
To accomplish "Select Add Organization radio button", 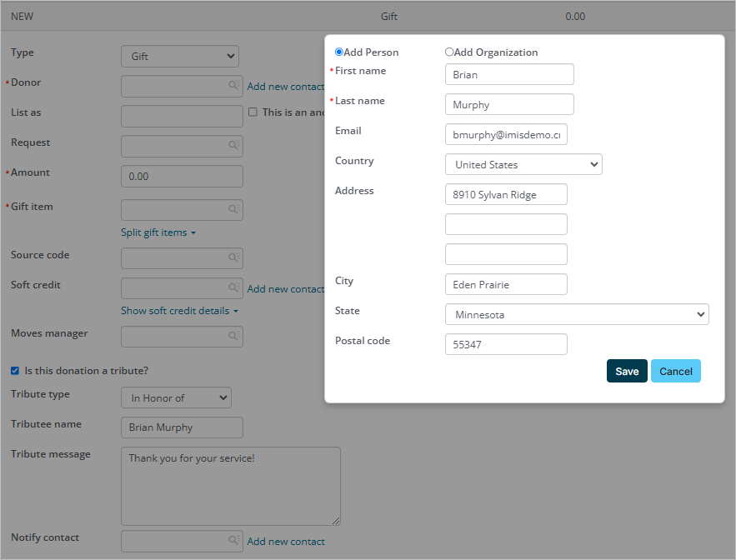I will pos(449,52).
